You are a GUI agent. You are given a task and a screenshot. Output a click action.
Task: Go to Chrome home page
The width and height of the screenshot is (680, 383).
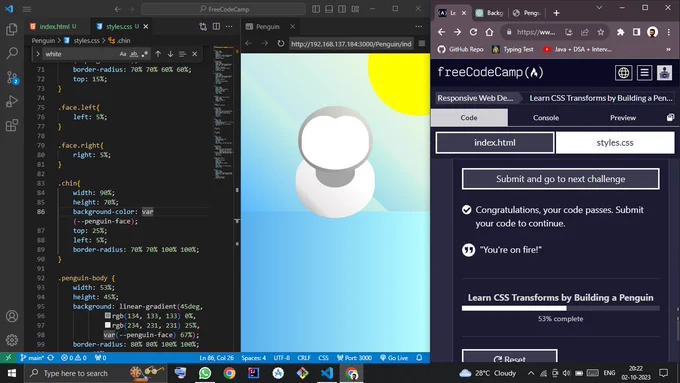tap(489, 32)
